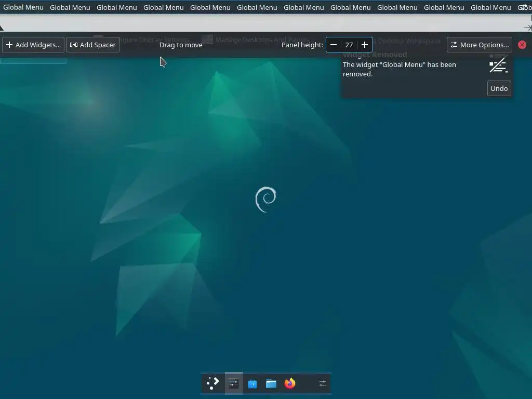Screen dimensions: 532x399
Task: Open Dolphin file manager from the dock
Action: click(x=271, y=383)
